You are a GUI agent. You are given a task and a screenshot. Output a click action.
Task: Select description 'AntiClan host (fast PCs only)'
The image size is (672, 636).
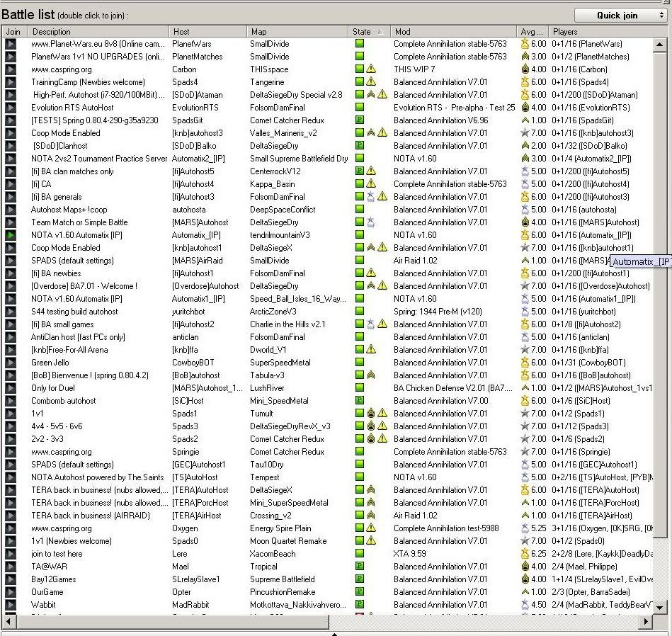point(78,337)
